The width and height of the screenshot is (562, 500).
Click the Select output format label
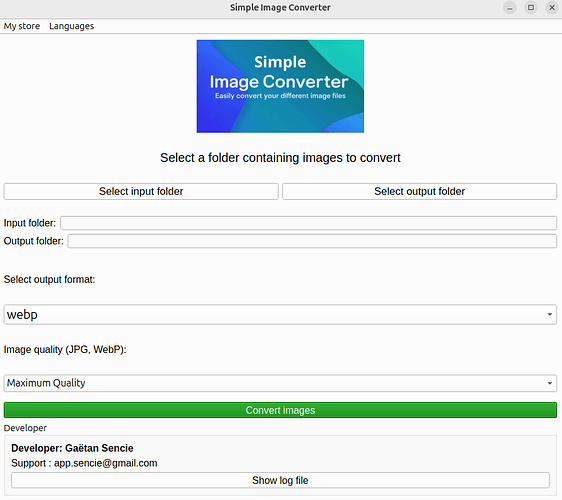coord(49,279)
